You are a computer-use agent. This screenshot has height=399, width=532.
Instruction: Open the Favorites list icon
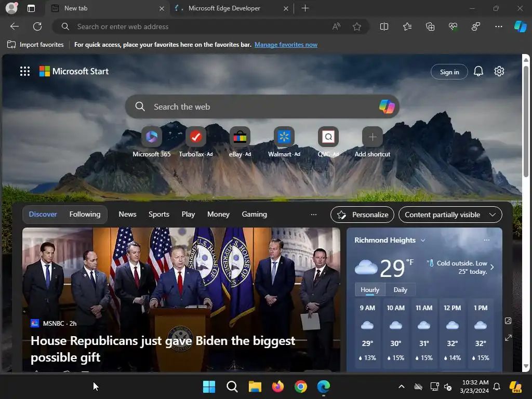pos(407,26)
